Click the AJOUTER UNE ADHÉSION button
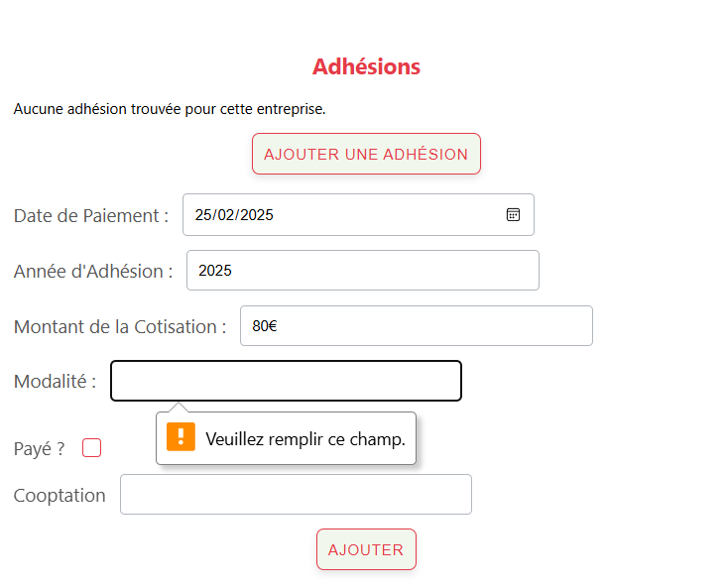This screenshot has width=727, height=588. (366, 154)
